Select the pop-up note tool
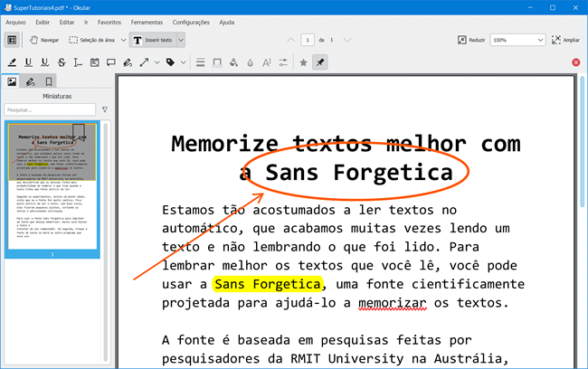This screenshot has width=588, height=369. 111,62
